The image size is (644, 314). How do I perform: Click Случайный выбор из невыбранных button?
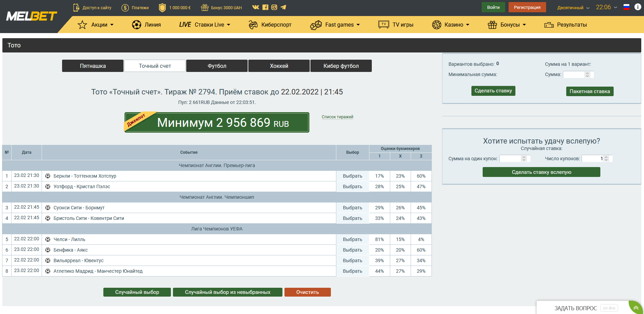click(x=228, y=292)
